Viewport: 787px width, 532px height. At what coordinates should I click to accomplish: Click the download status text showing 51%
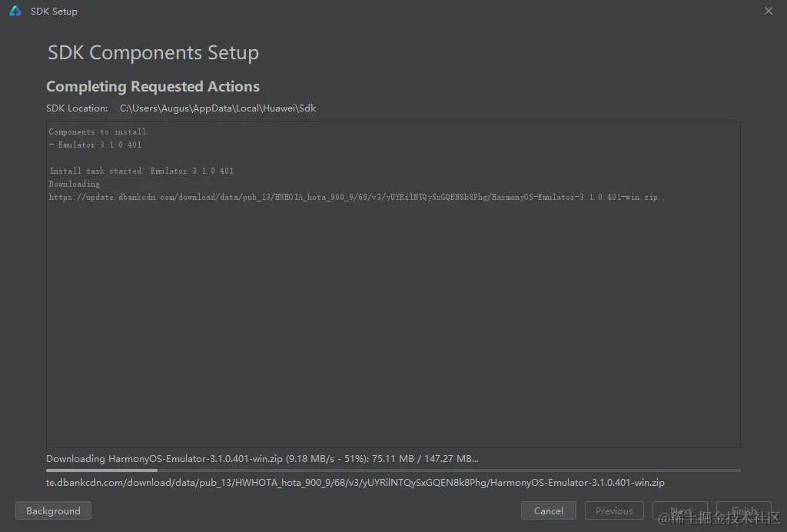click(263, 459)
